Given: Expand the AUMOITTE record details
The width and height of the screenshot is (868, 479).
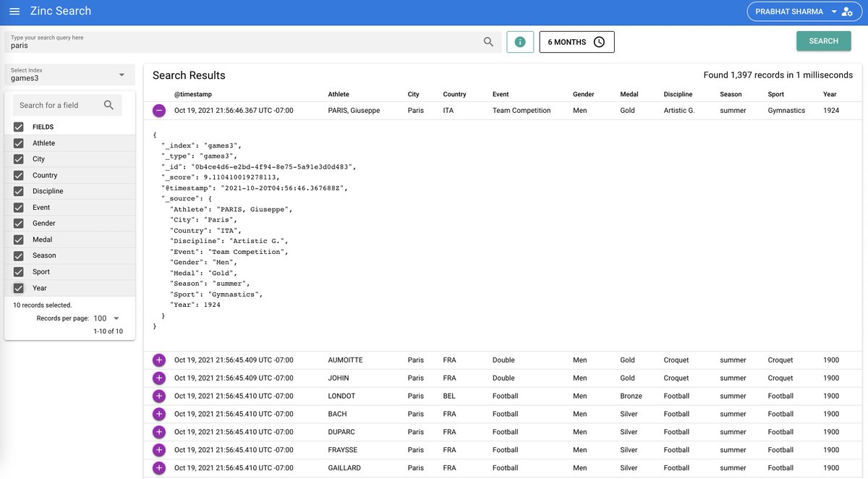Looking at the screenshot, I should [x=158, y=359].
